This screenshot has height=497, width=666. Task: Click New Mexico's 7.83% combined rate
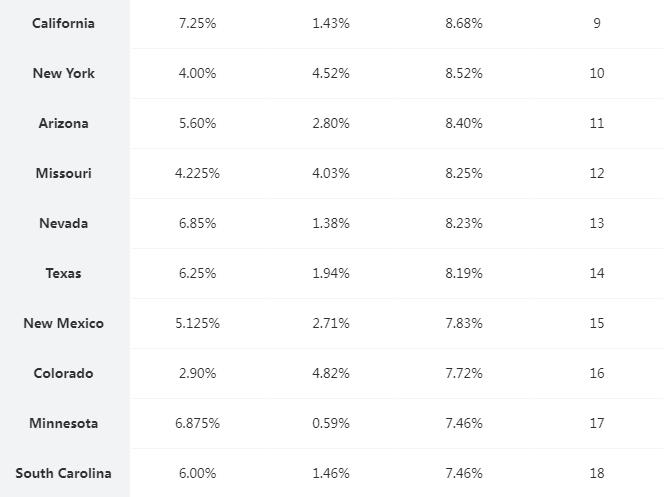click(464, 323)
